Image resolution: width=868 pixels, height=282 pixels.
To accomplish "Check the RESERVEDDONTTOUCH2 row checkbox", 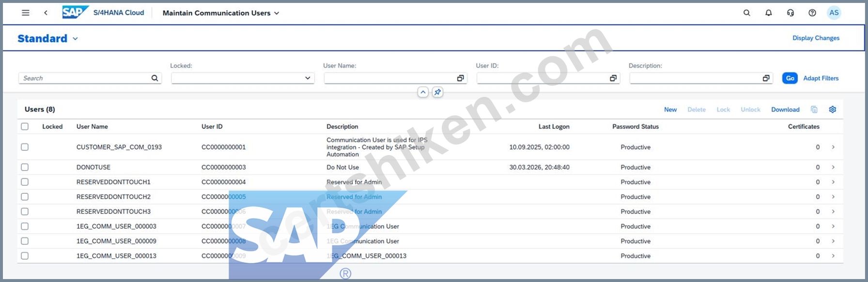I will coord(25,197).
